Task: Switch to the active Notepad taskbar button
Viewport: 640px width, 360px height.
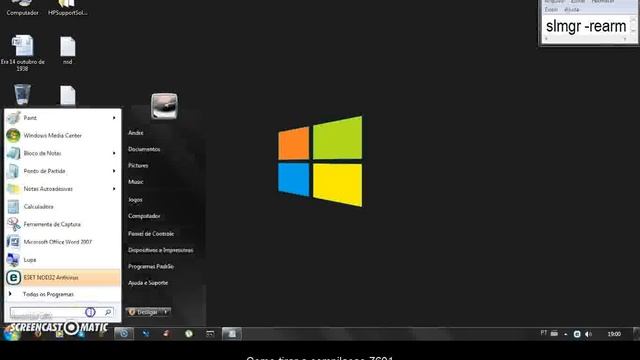Action: click(x=232, y=334)
